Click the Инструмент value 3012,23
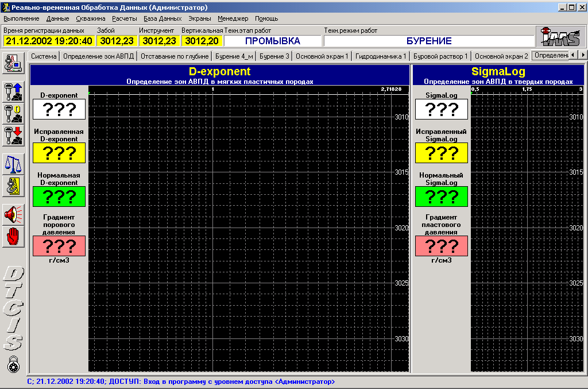This screenshot has width=588, height=389. pyautogui.click(x=159, y=41)
